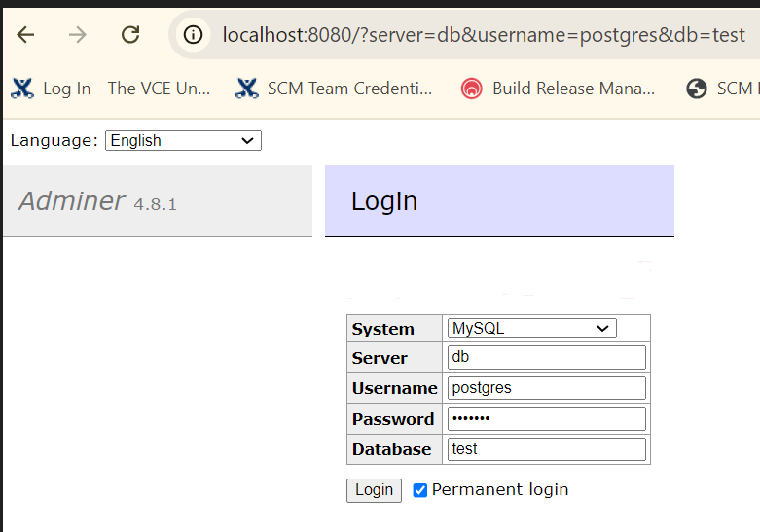Select the localhost:8080 URL in address bar
Image resolution: width=760 pixels, height=532 pixels.
pyautogui.click(x=484, y=35)
